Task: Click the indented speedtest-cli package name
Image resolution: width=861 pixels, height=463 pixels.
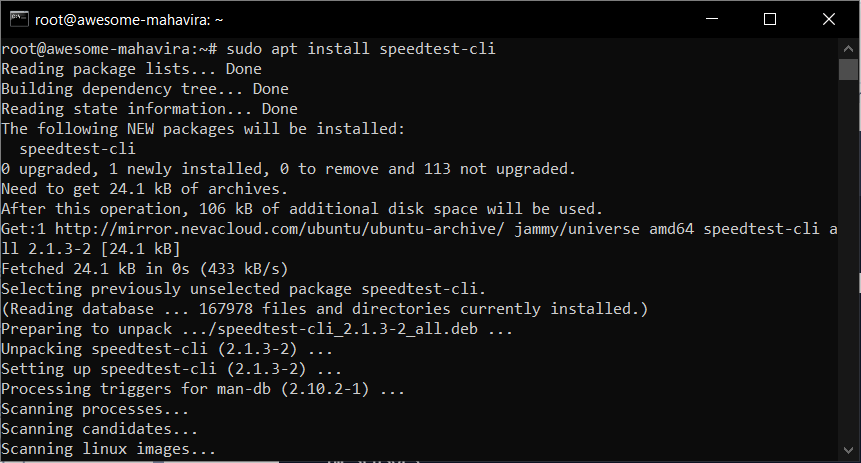Action: [x=77, y=149]
